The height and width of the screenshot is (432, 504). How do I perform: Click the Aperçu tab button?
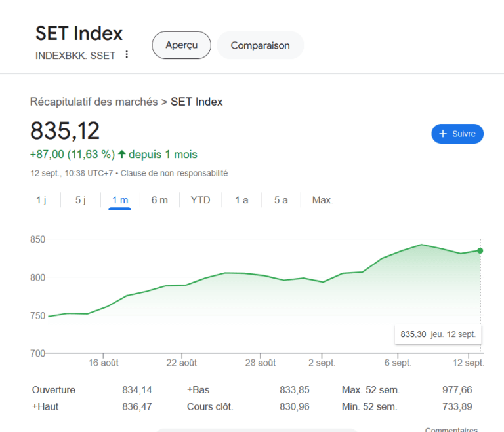tap(181, 45)
